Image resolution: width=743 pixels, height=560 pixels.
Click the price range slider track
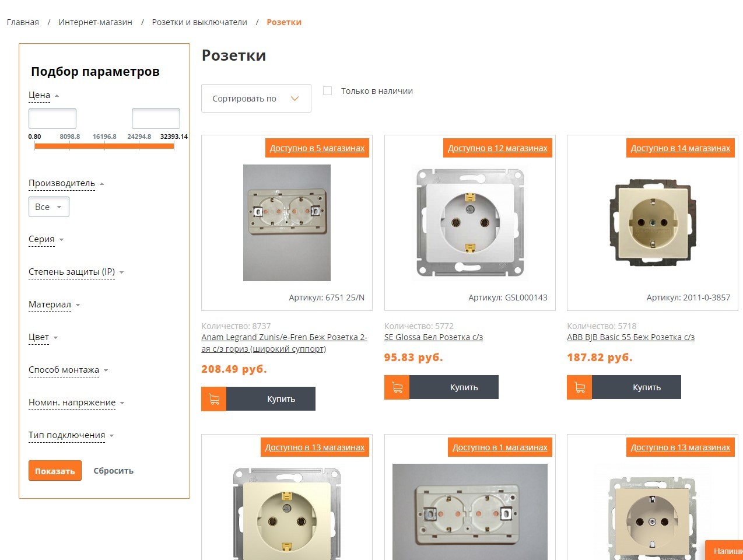104,146
